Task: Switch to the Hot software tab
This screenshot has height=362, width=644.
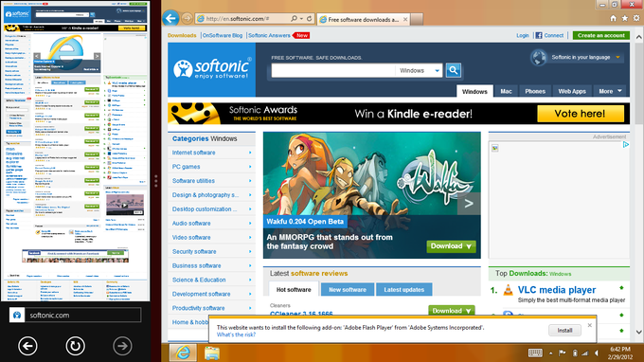Action: pos(294,289)
